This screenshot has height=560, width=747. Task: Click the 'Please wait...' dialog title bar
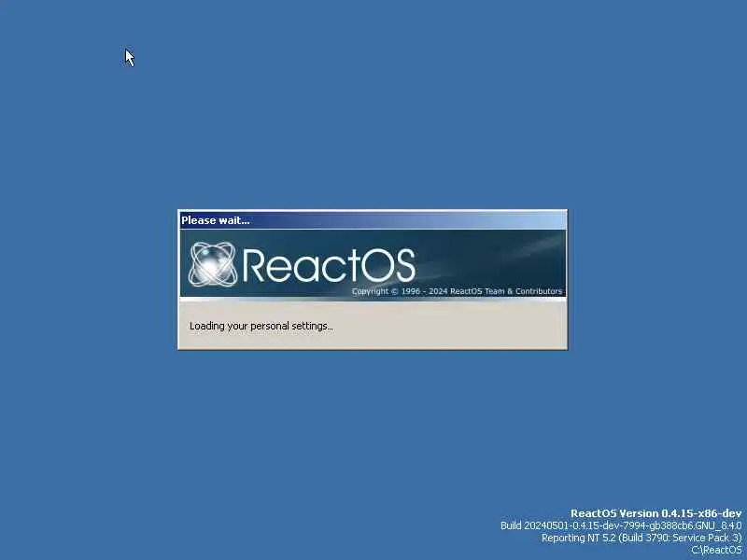[373, 220]
